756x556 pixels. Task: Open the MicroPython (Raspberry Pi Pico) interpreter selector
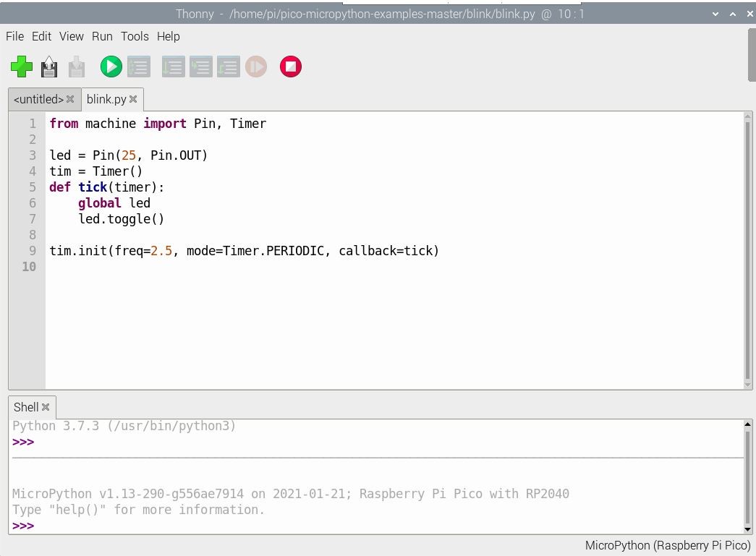click(x=667, y=545)
